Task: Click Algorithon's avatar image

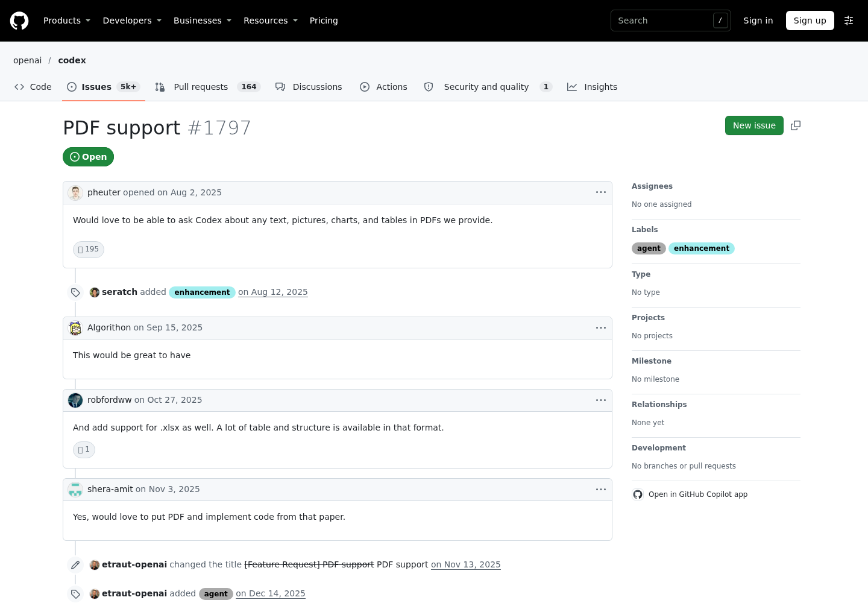Action: (75, 328)
